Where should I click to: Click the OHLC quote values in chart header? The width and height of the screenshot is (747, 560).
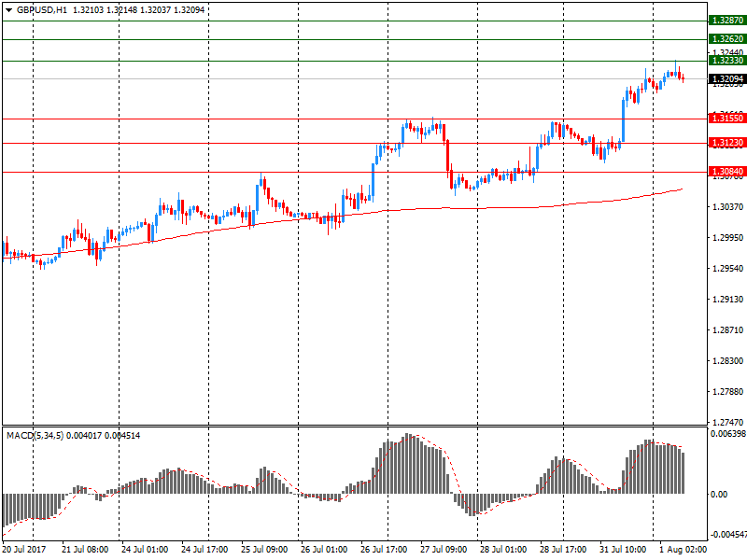pos(138,10)
